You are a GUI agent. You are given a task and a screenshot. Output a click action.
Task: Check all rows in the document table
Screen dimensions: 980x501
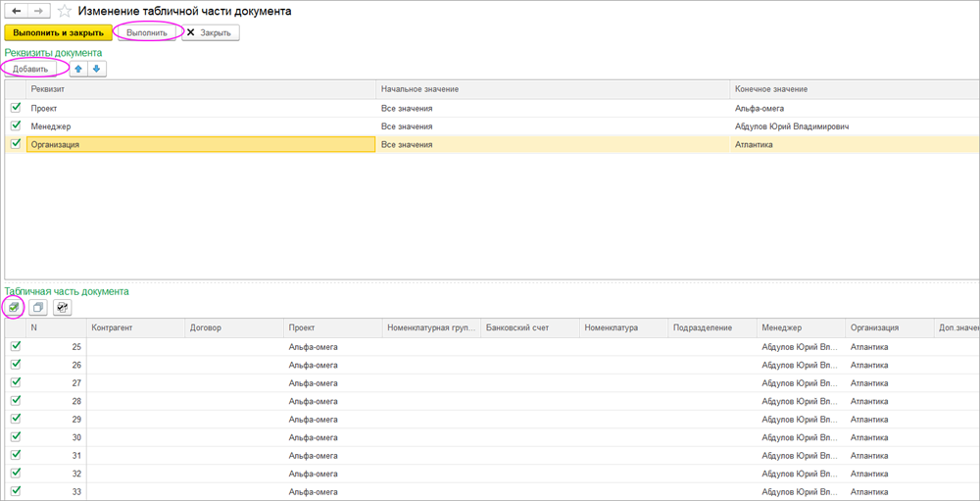click(x=14, y=308)
